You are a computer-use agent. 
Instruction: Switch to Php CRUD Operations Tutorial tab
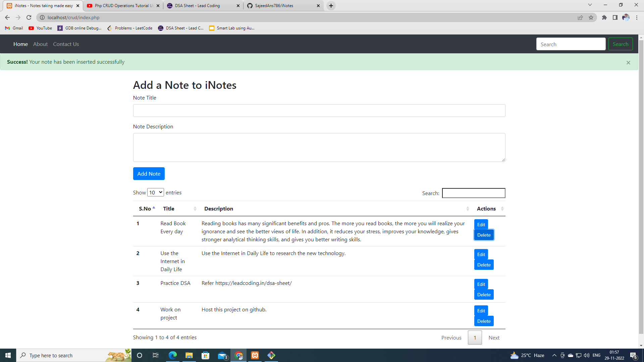click(x=123, y=6)
